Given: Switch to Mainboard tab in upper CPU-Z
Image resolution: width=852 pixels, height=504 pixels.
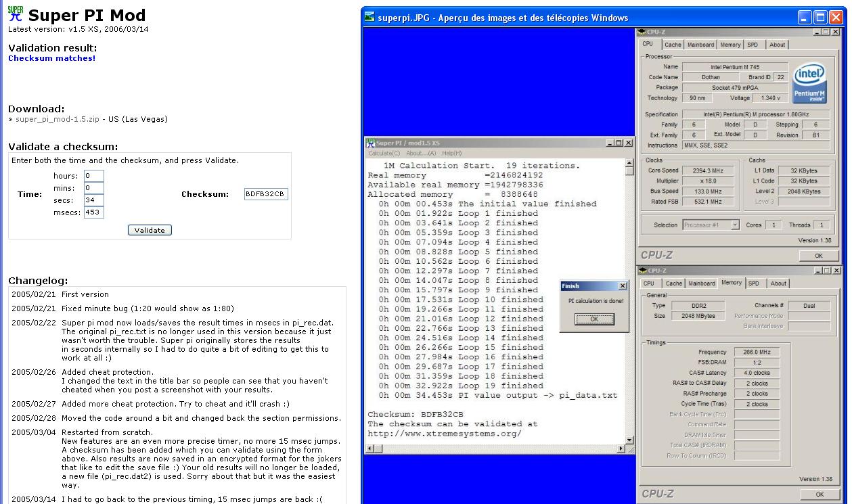Looking at the screenshot, I should click(x=700, y=45).
